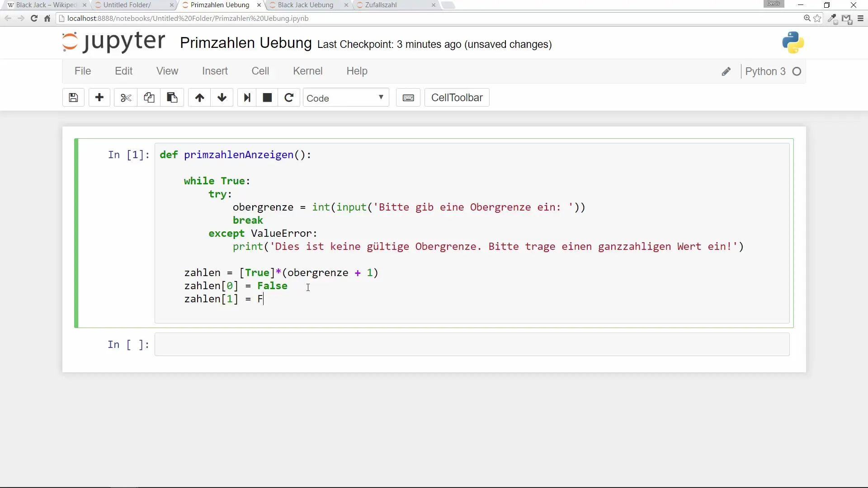Click the print error message line
The height and width of the screenshot is (488, 868).
pos(488,247)
